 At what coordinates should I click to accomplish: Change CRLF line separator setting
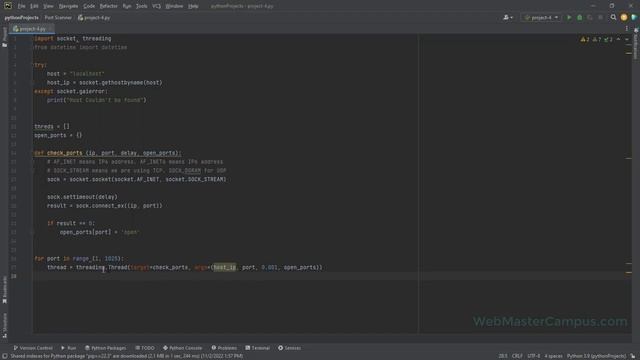(x=517, y=356)
